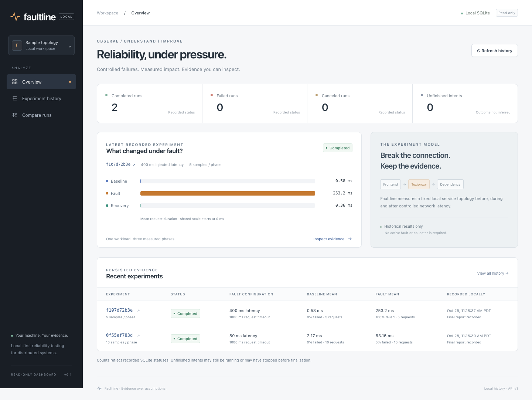
Task: Click the external arrow beside latest experiment ID
Action: coord(134,165)
